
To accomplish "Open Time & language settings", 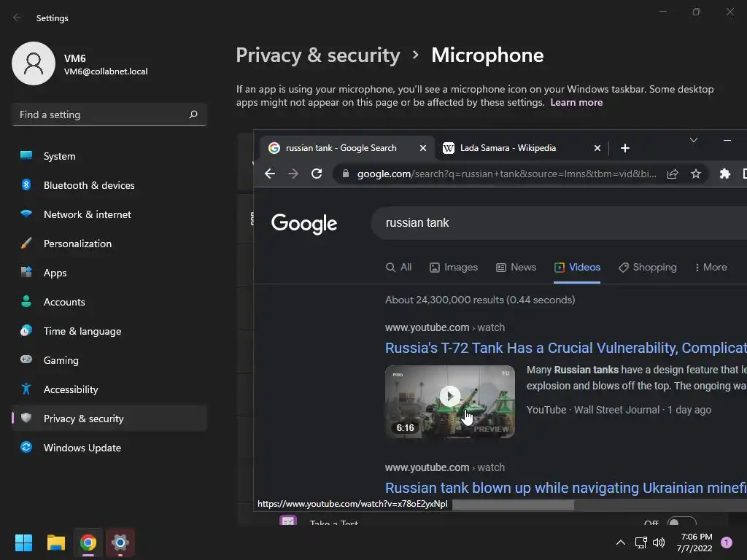I will coord(109,331).
